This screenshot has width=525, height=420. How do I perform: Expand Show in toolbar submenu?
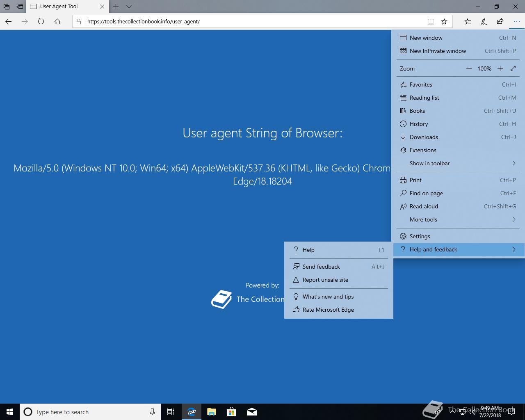(458, 163)
